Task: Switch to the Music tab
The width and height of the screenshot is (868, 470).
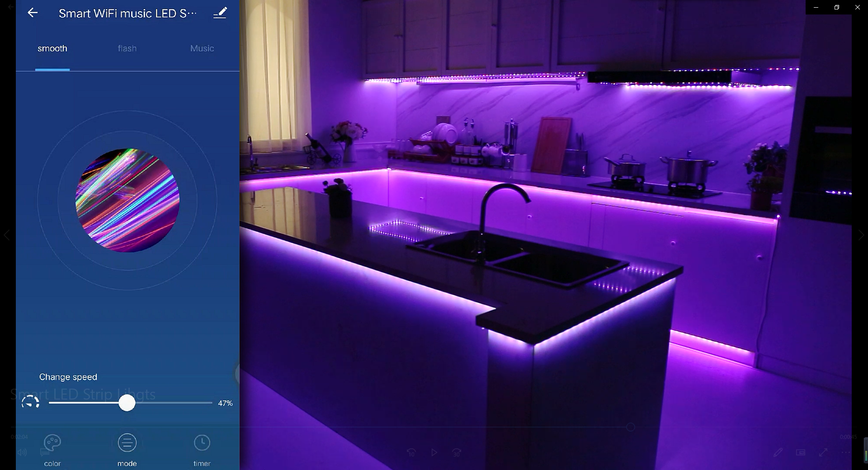Action: (202, 48)
